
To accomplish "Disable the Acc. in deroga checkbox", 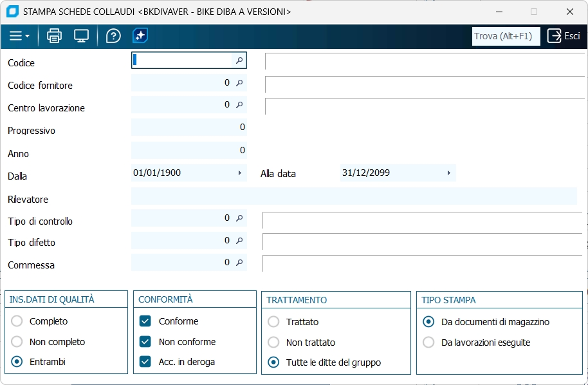I will pyautogui.click(x=145, y=362).
